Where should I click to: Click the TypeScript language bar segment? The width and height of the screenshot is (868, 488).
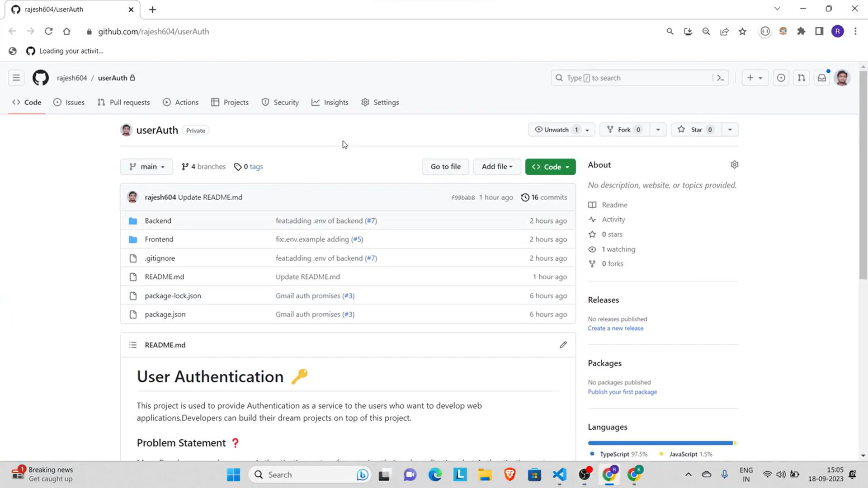click(x=660, y=443)
